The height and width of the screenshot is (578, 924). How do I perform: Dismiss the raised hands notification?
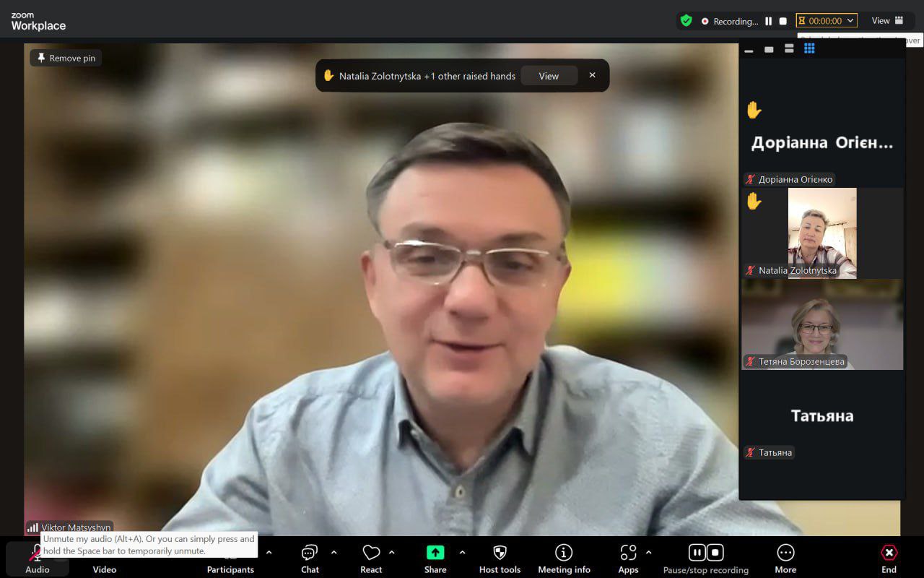tap(593, 75)
